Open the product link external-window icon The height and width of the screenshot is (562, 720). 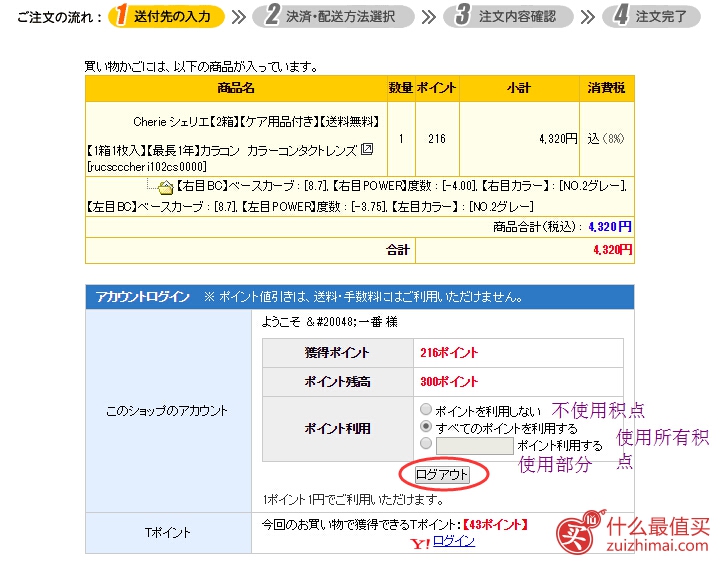367,149
